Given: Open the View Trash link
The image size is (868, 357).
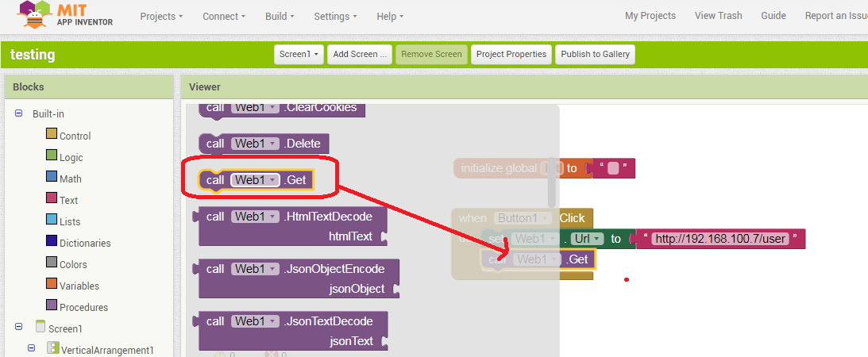Looking at the screenshot, I should (x=718, y=16).
